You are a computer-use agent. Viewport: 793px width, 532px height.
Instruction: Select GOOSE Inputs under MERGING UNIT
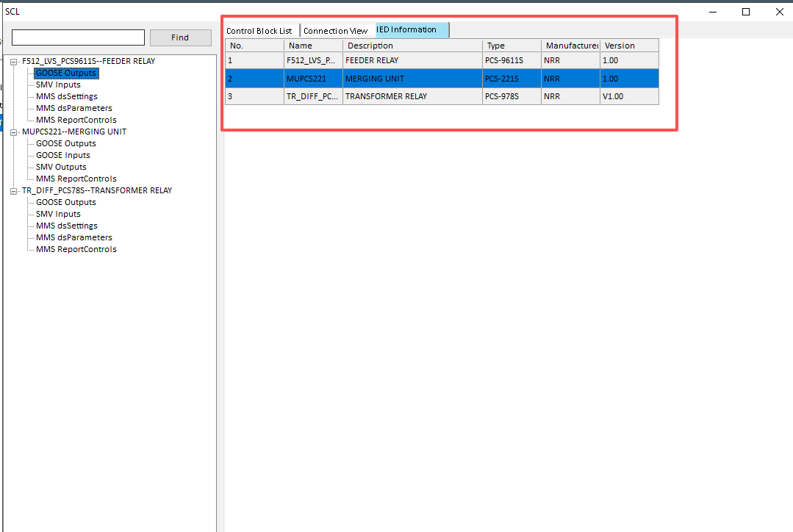click(63, 155)
